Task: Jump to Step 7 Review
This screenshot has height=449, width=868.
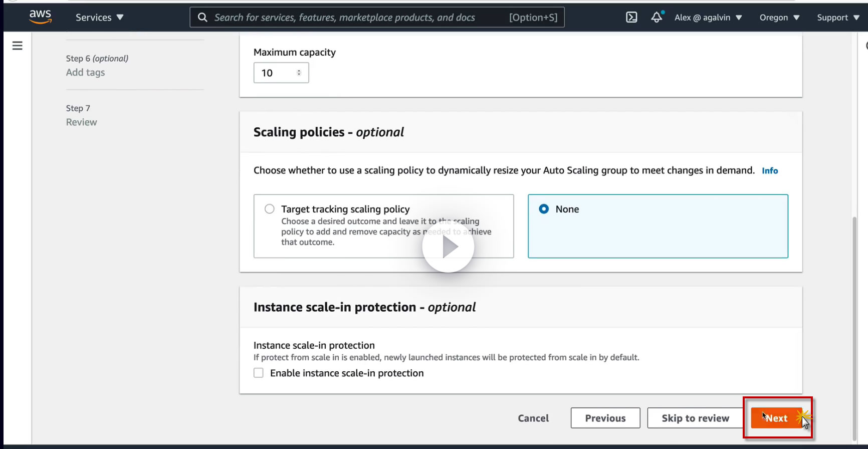Action: pyautogui.click(x=81, y=122)
